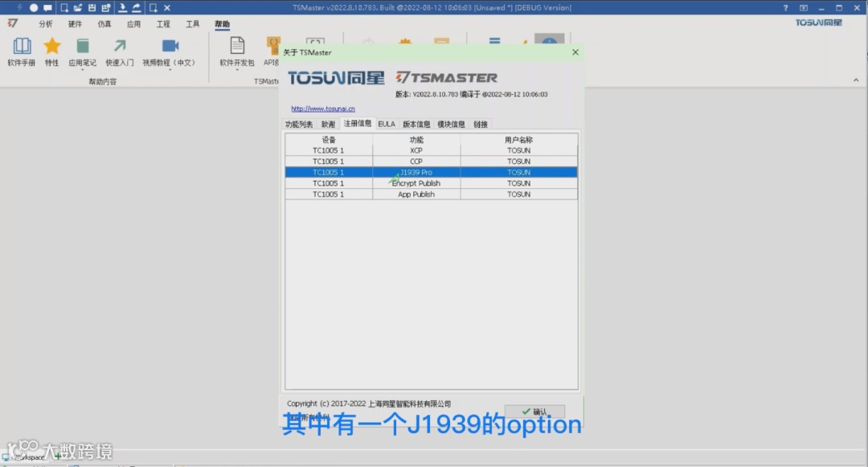The image size is (868, 467).
Task: Open the 分析 ribbon tab
Action: click(x=45, y=24)
